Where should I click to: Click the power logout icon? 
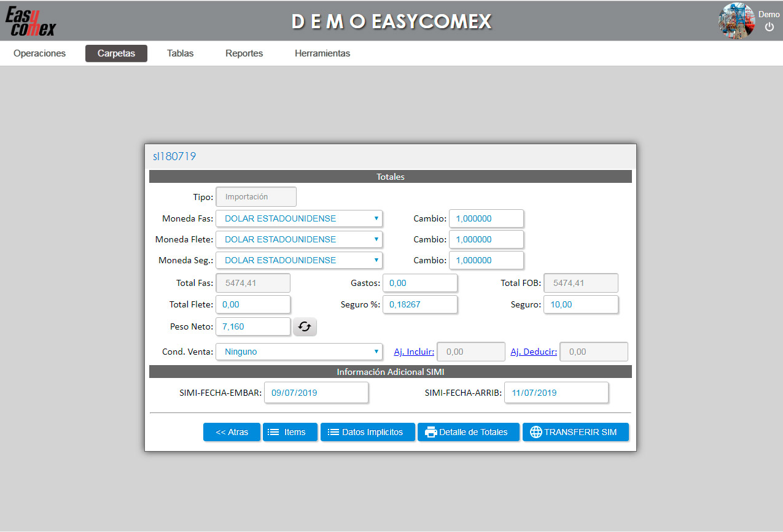[x=769, y=27]
